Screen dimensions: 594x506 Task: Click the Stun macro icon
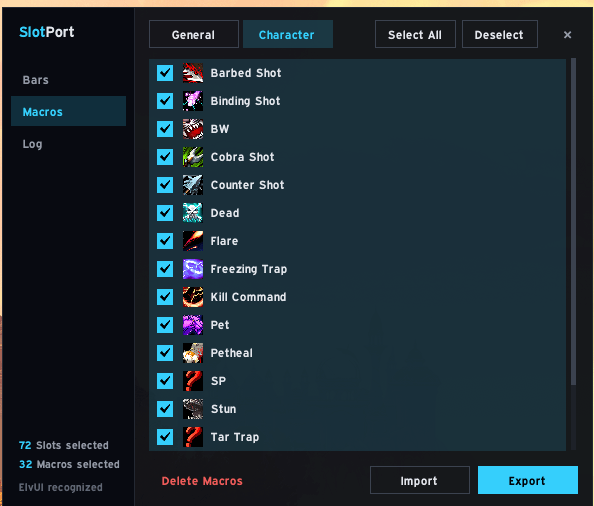(x=193, y=409)
